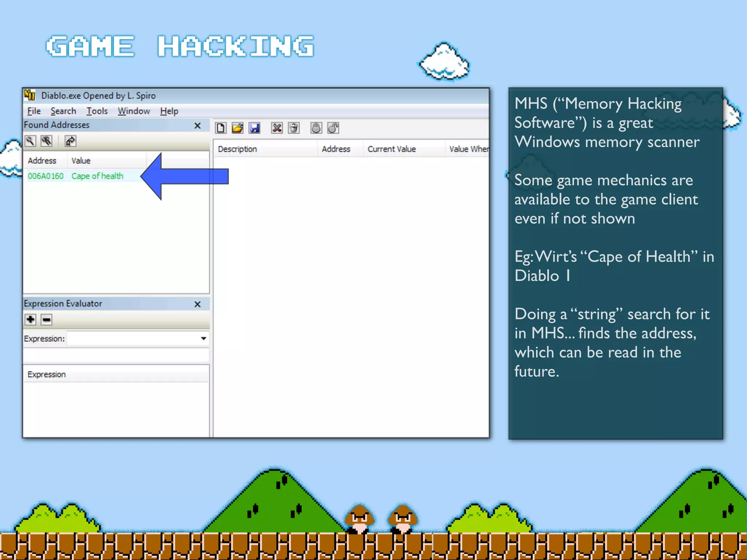This screenshot has width=747, height=560.
Task: Click the trash bin icon
Action: [x=294, y=128]
